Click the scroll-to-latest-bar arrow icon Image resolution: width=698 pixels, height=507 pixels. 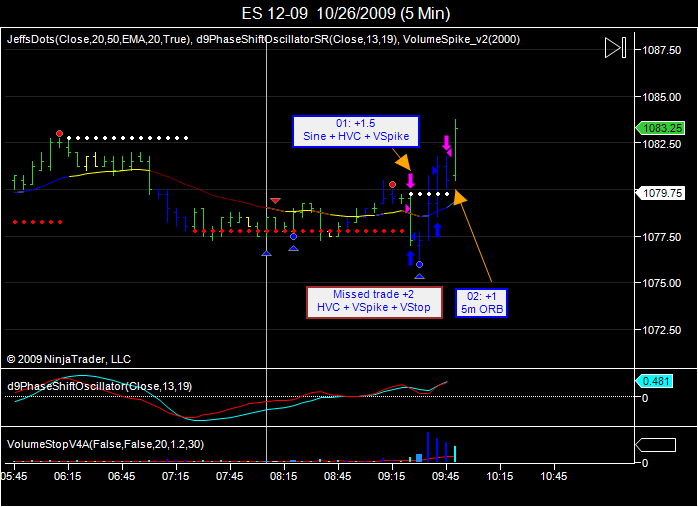click(616, 48)
